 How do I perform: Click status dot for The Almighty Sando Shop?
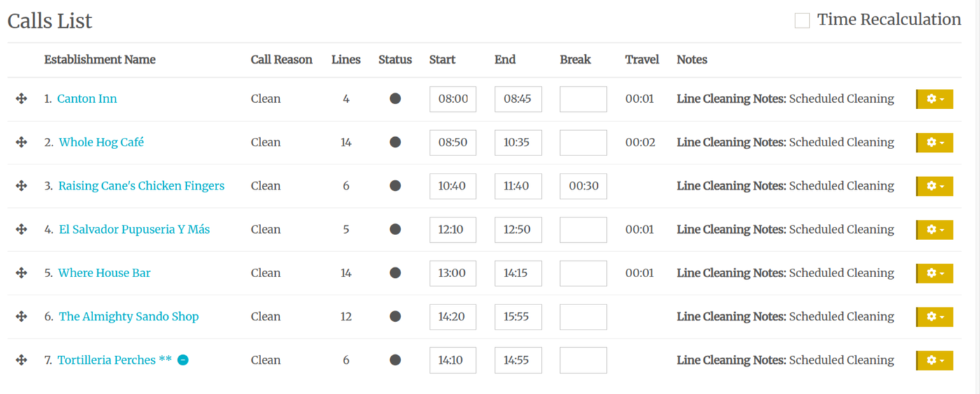[395, 316]
